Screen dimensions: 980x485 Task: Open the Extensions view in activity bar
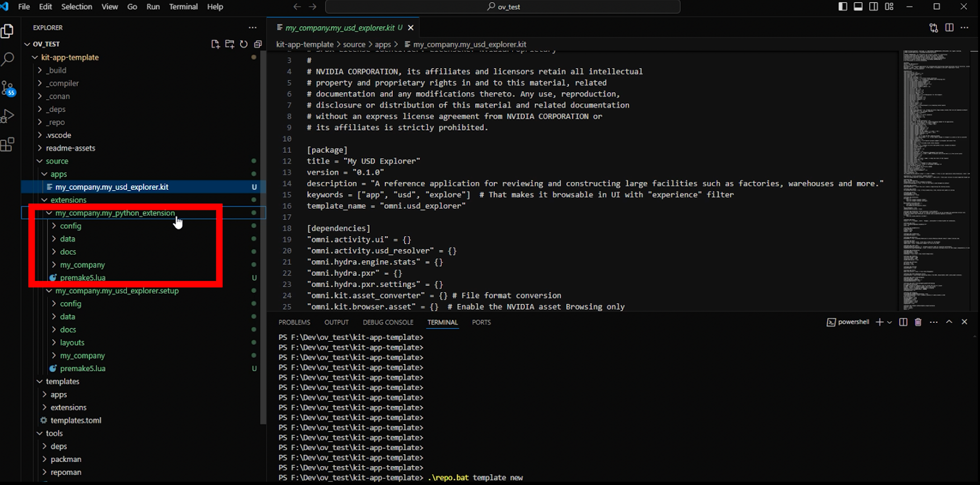[8, 145]
